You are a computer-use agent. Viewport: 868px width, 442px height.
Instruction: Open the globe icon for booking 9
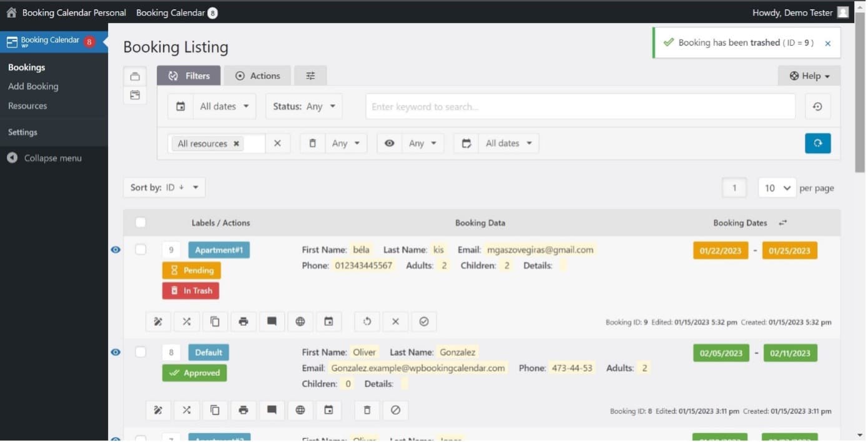coord(300,322)
